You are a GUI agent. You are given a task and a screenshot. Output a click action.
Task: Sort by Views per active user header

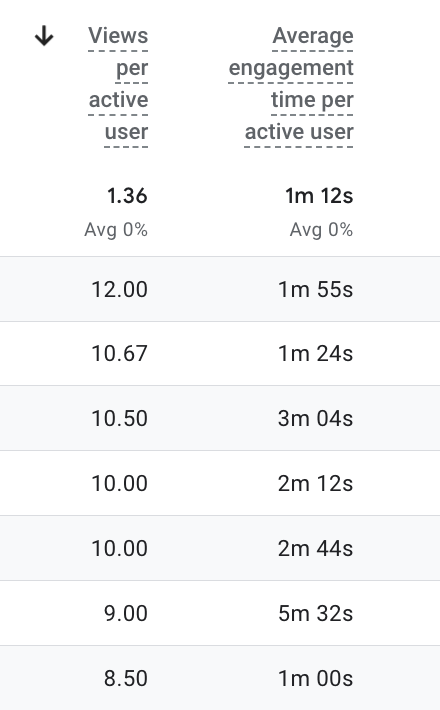pos(118,84)
